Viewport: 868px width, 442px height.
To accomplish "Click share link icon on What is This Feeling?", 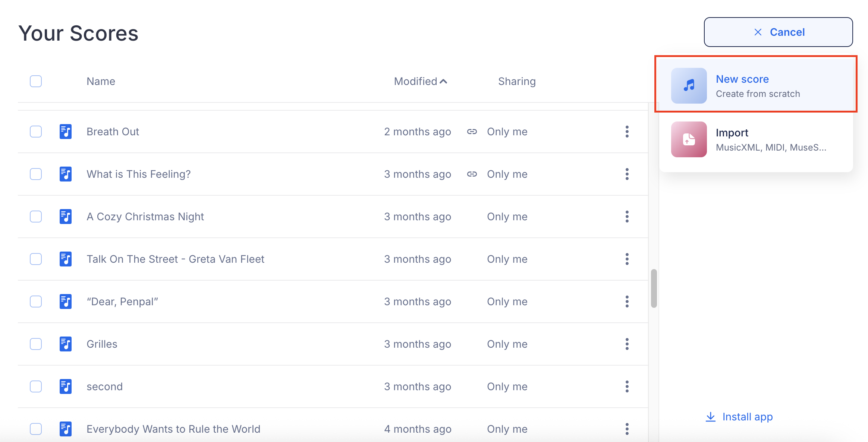I will click(472, 174).
